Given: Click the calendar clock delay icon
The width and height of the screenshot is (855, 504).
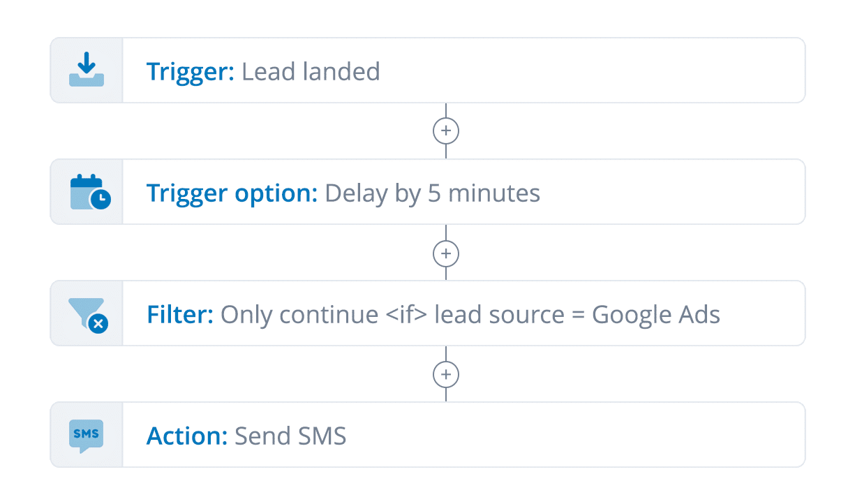Looking at the screenshot, I should (x=90, y=192).
